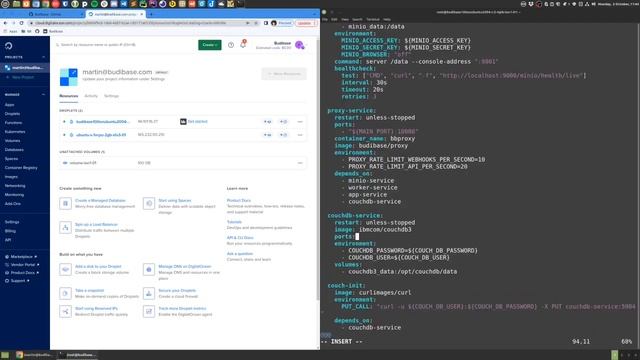Click the Take a snapshot icon

(65, 293)
